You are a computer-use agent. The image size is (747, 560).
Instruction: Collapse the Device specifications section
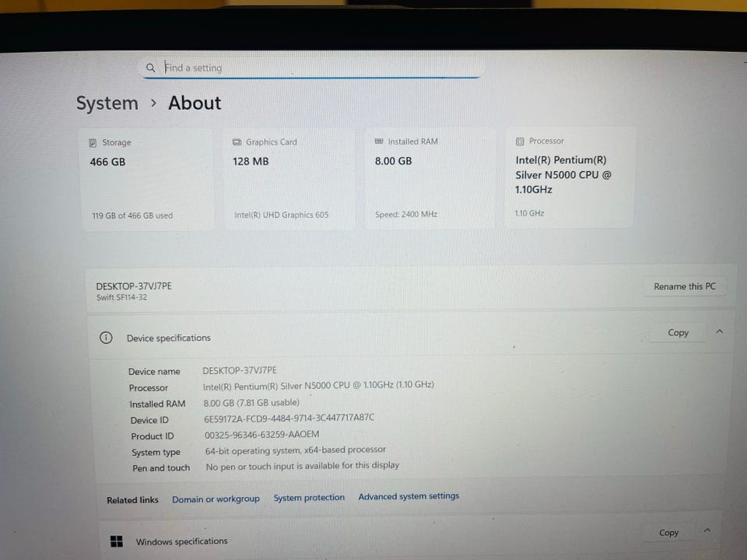click(x=719, y=331)
